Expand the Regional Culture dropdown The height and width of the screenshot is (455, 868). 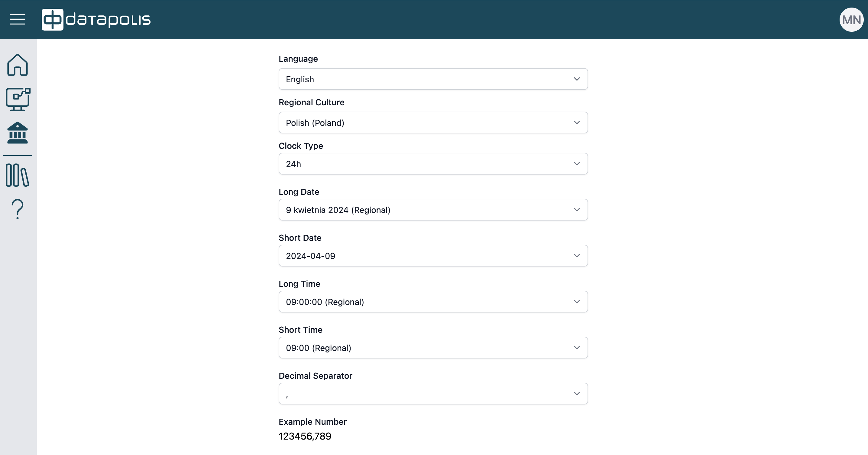coord(433,123)
